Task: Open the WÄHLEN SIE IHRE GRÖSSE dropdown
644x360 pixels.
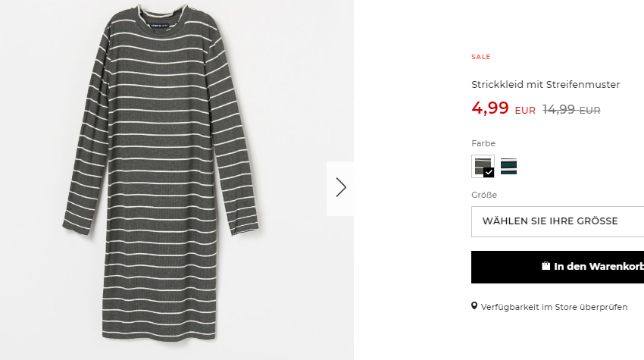Action: (558, 221)
